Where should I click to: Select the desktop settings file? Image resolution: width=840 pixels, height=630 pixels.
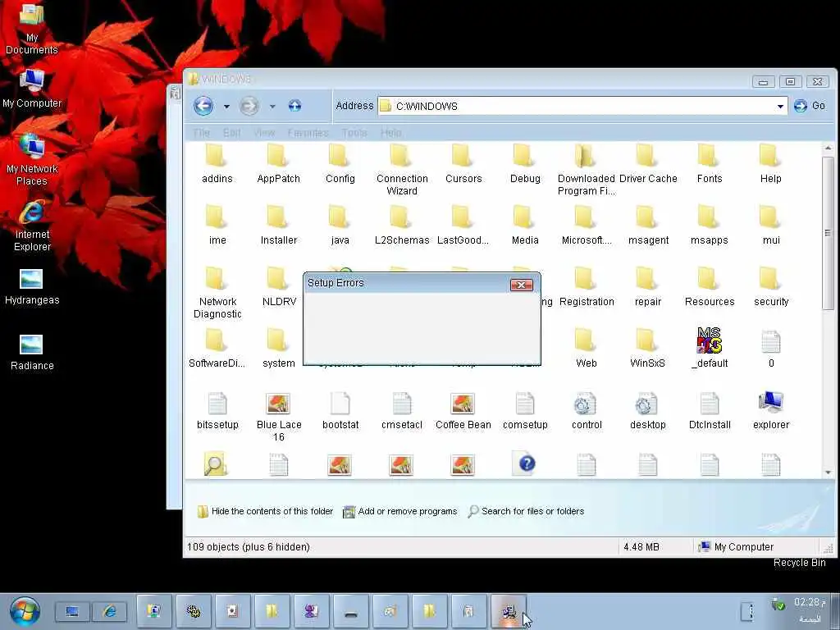click(x=648, y=411)
